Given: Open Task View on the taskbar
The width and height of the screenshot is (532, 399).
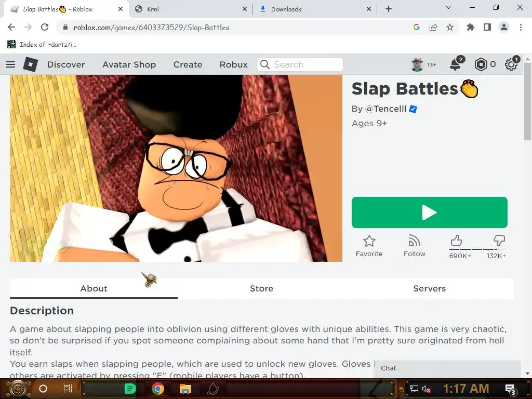Looking at the screenshot, I should 68,389.
